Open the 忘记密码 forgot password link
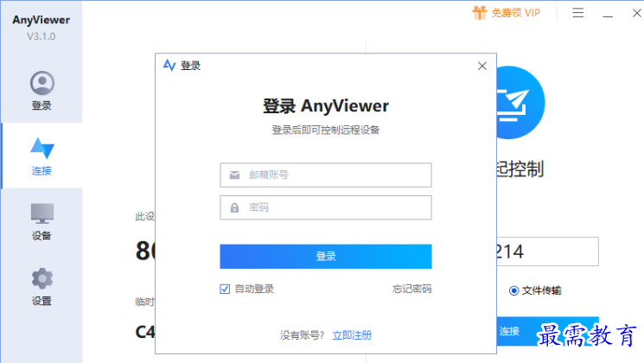 (412, 289)
